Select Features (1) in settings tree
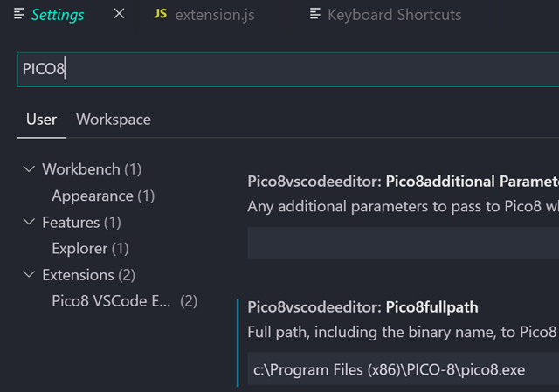Viewport: 559px width, 392px height. (x=81, y=223)
